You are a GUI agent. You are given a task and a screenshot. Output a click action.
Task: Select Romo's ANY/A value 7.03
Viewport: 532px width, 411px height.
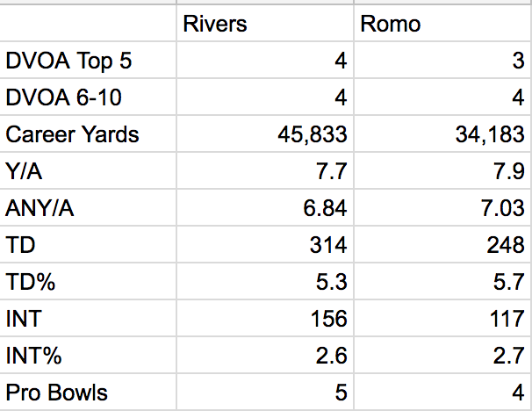[442, 208]
